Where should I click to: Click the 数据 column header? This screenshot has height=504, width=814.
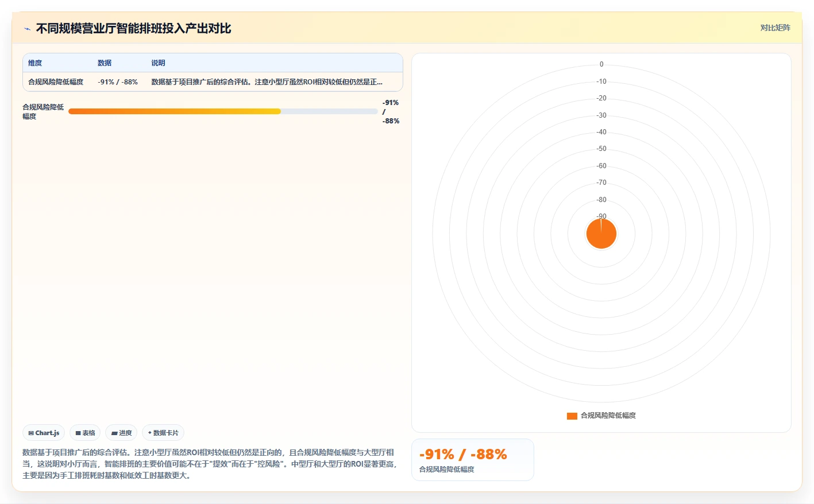(x=105, y=63)
